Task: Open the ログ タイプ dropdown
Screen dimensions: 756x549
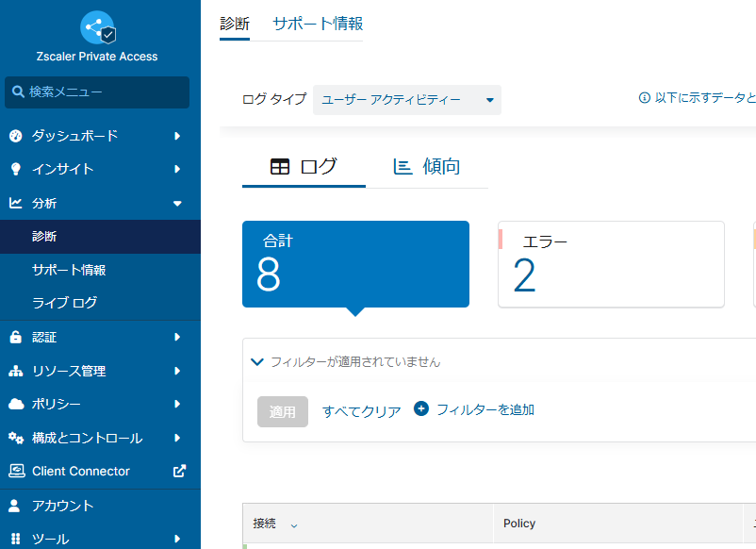Action: pos(407,100)
